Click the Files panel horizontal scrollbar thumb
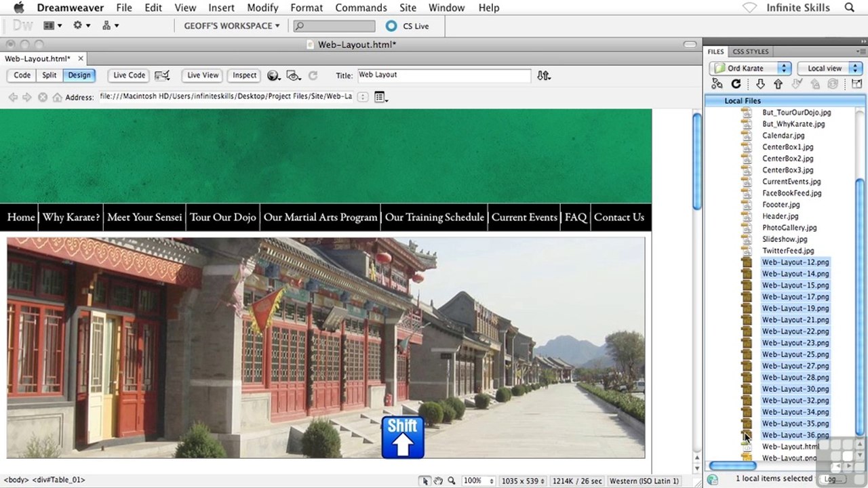868x488 pixels. 733,466
